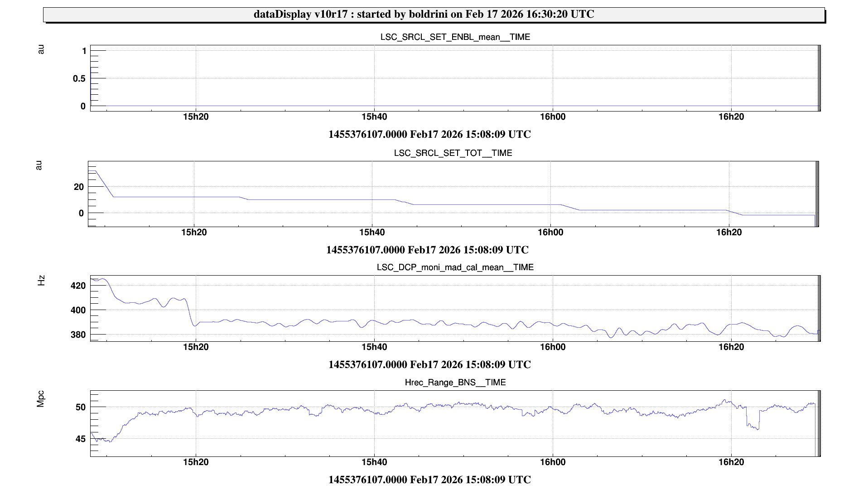Screen dimensions: 868x490
Task: Click the Hrec_Range_BNS__TIME plot title
Action: click(x=455, y=383)
